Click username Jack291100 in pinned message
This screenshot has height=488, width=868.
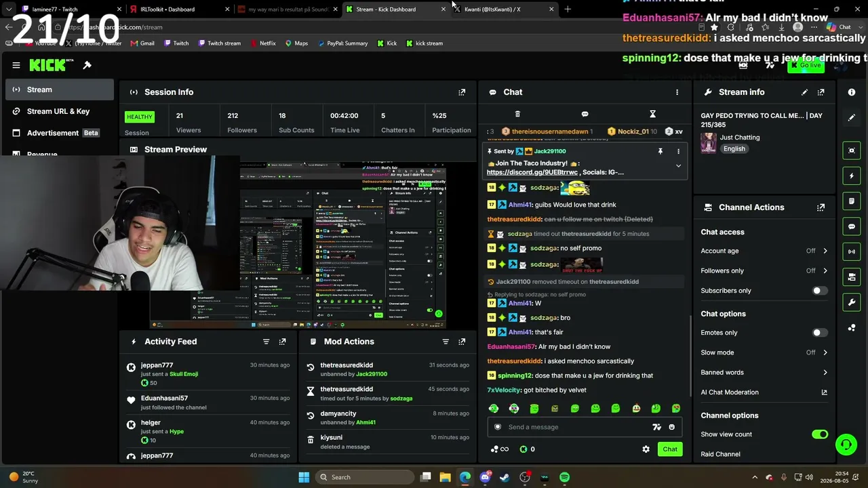[549, 151]
